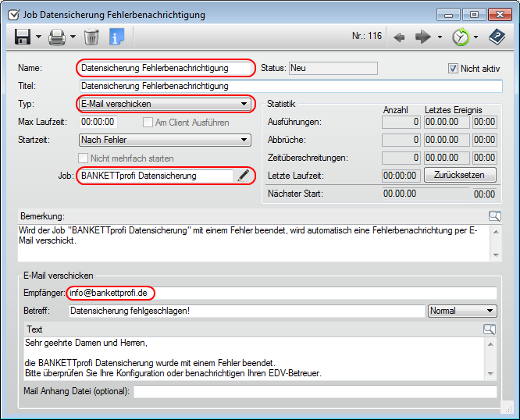The width and height of the screenshot is (520, 420).
Task: Click email Text scrollbar down arrow
Action: coord(490,374)
